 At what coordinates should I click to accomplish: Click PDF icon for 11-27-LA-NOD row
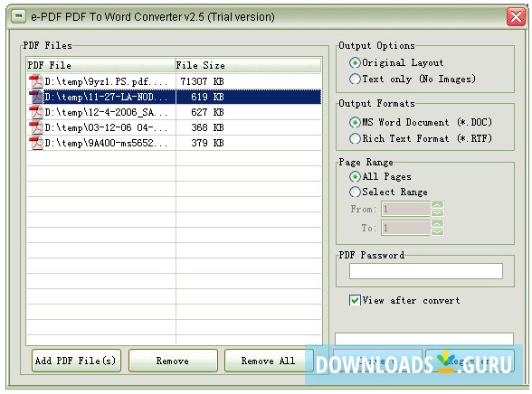pyautogui.click(x=35, y=97)
